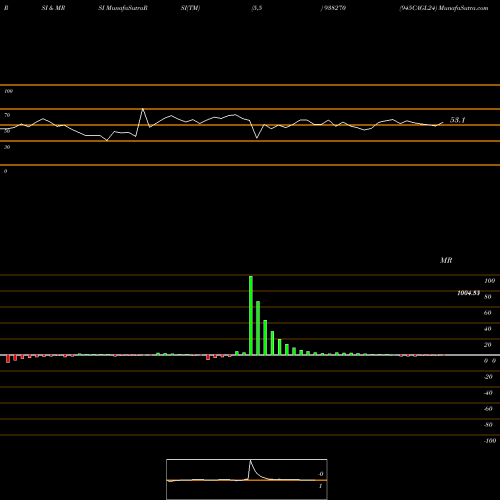Click the mini overview chart thumbnail
This screenshot has width=500, height=500.
pyautogui.click(x=247, y=479)
